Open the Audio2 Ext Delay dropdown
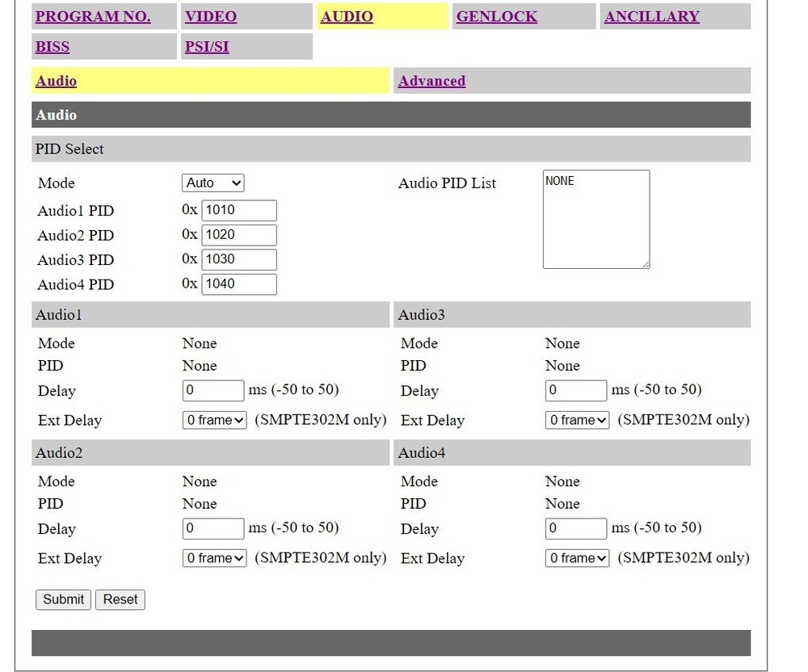This screenshot has height=672, width=808. (x=214, y=558)
